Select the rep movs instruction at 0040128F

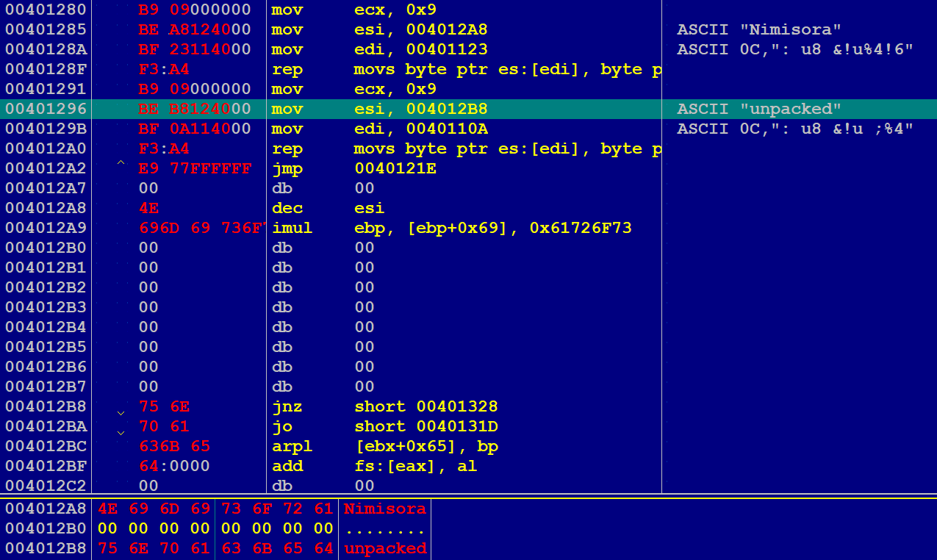(463, 70)
